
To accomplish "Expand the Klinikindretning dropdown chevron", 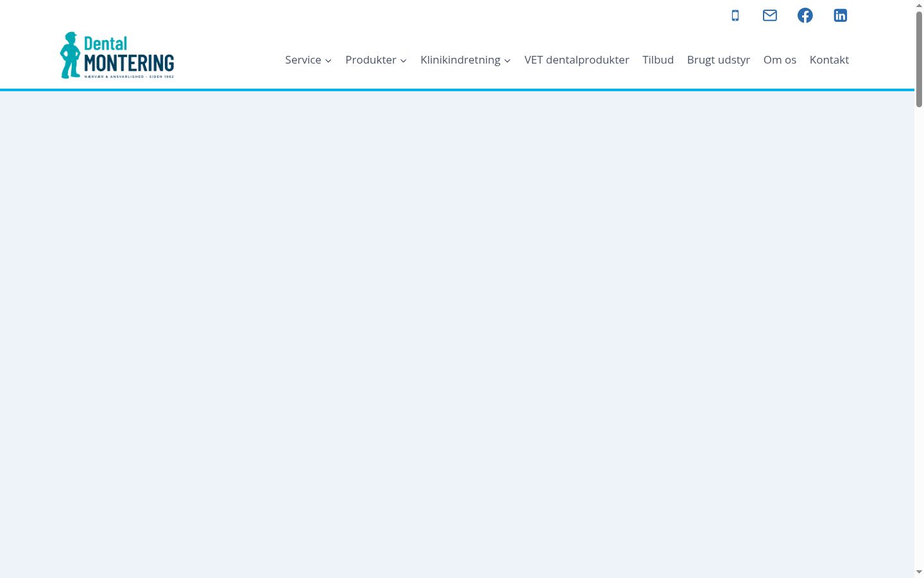I will [507, 60].
